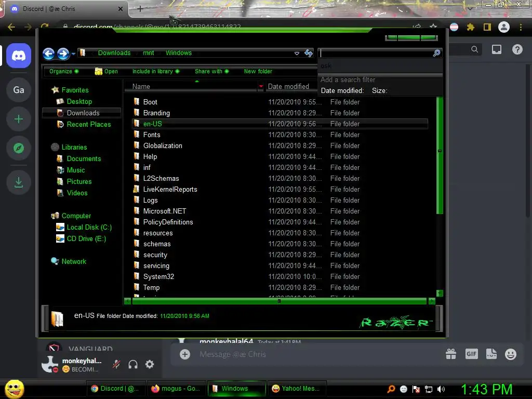Click the refresh icon next to address bar
Viewport: 532px width, 399px height.
click(x=309, y=53)
